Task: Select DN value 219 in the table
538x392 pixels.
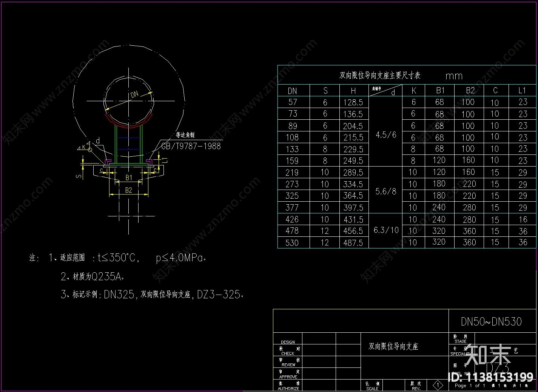Action: click(x=292, y=173)
